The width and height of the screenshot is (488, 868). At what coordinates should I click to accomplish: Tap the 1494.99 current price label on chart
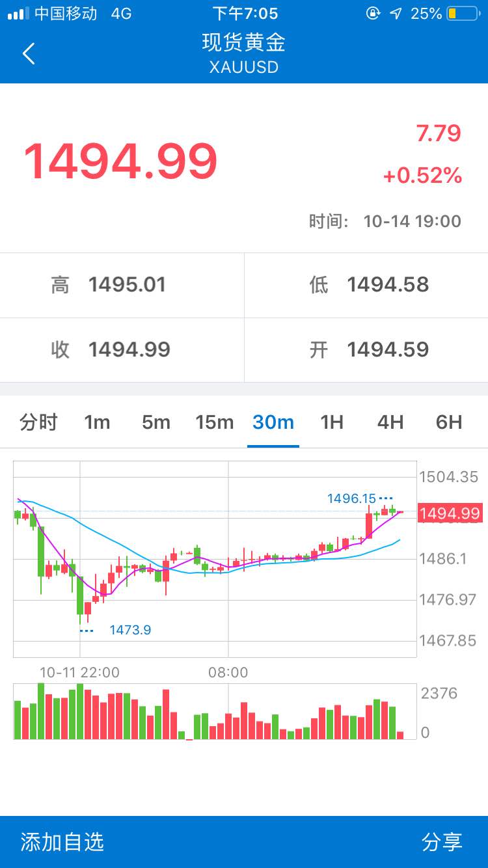[450, 513]
